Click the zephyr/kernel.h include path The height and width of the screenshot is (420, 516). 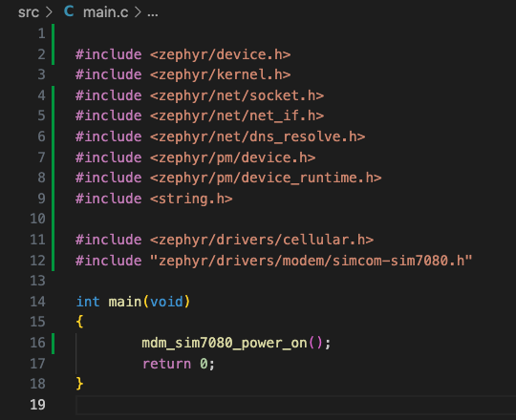pyautogui.click(x=221, y=74)
